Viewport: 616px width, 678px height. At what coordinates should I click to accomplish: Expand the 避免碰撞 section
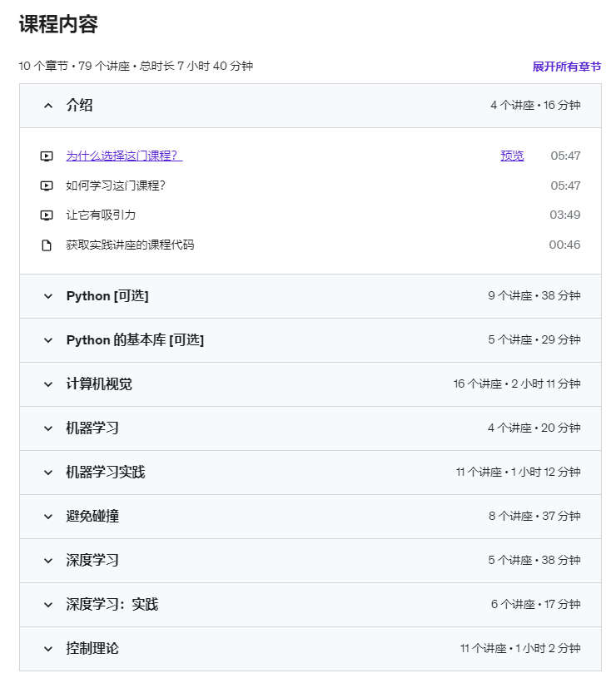point(310,517)
